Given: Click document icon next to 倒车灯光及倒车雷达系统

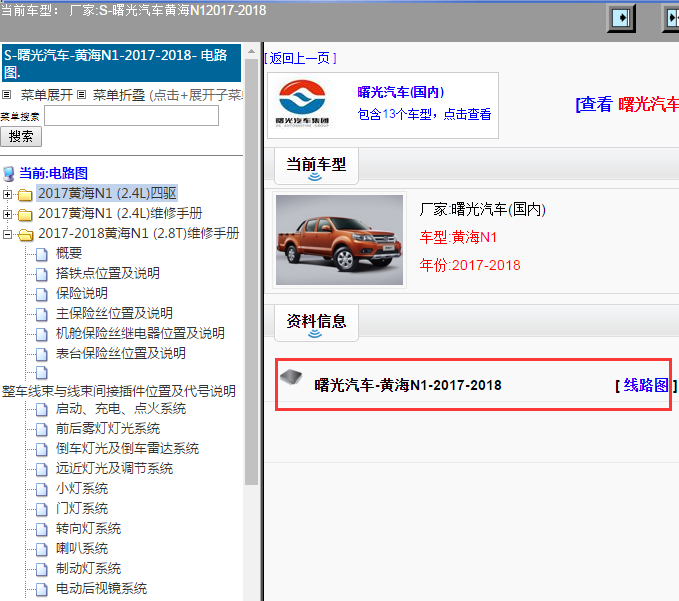Looking at the screenshot, I should (42, 449).
